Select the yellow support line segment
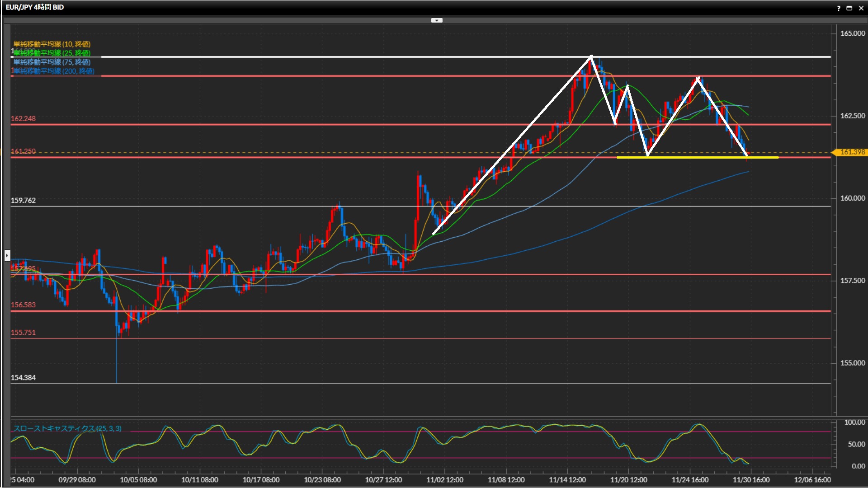Screen dimensions: 868x488 click(x=696, y=158)
